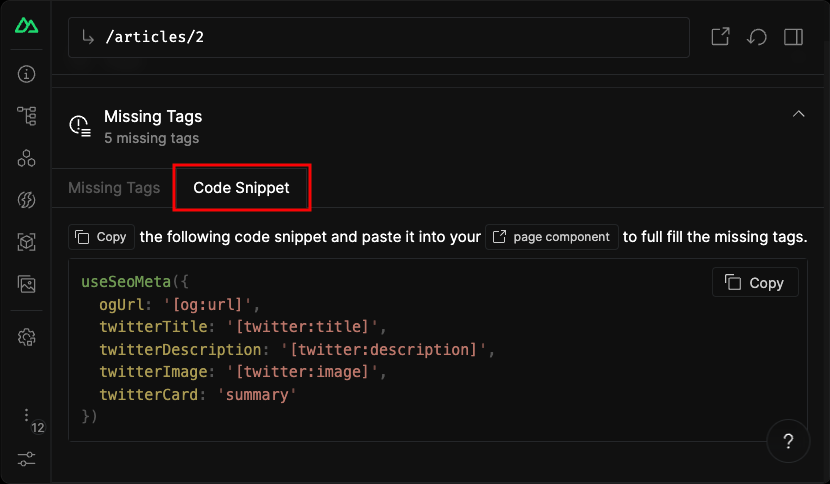Viewport: 830px width, 484px height.
Task: Click the inline Copy button before the instructions
Action: point(101,237)
